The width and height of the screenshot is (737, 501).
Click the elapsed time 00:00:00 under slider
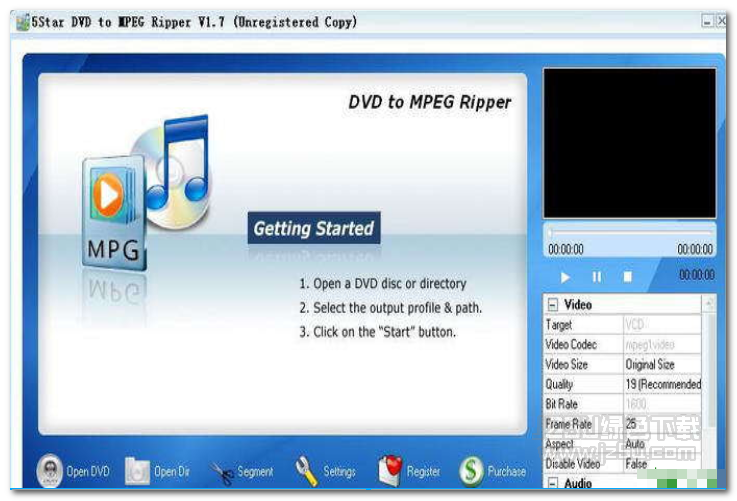[x=565, y=250]
